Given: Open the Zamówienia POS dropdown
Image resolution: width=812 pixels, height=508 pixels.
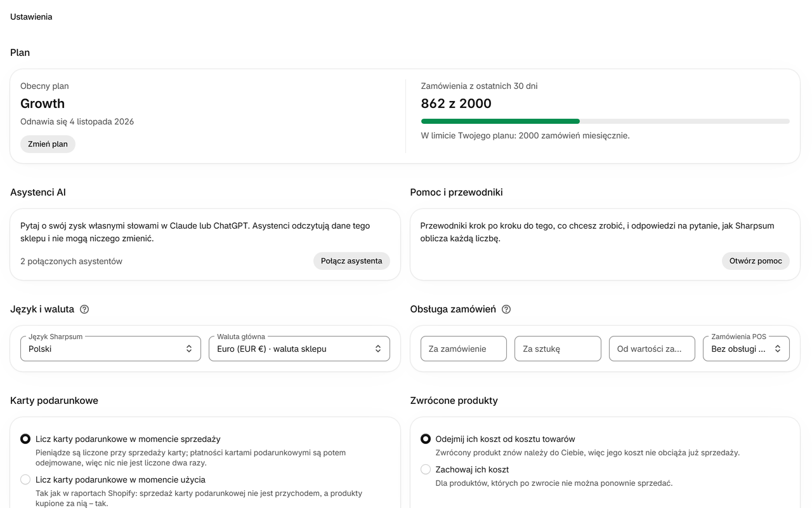Looking at the screenshot, I should (x=746, y=349).
